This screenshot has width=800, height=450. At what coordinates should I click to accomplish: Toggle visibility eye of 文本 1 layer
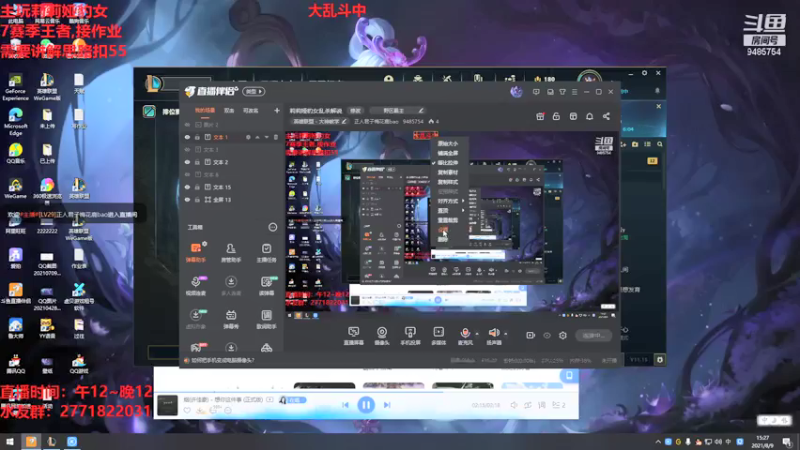(x=187, y=137)
